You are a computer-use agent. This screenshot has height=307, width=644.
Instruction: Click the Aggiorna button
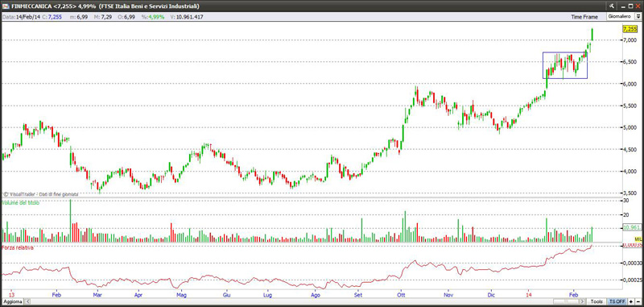coord(12,301)
